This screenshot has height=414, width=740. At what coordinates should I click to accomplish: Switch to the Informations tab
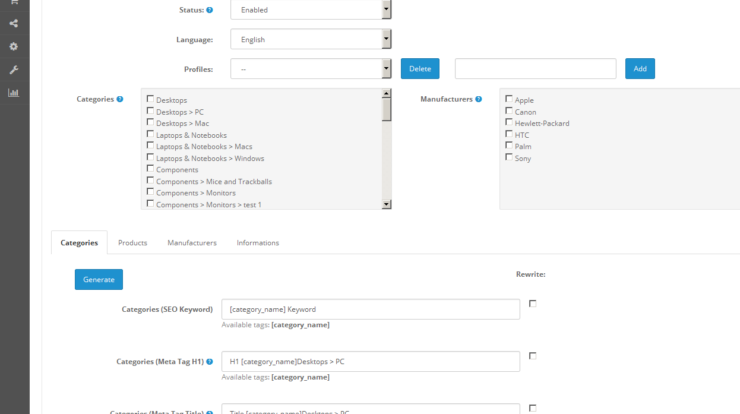(258, 243)
